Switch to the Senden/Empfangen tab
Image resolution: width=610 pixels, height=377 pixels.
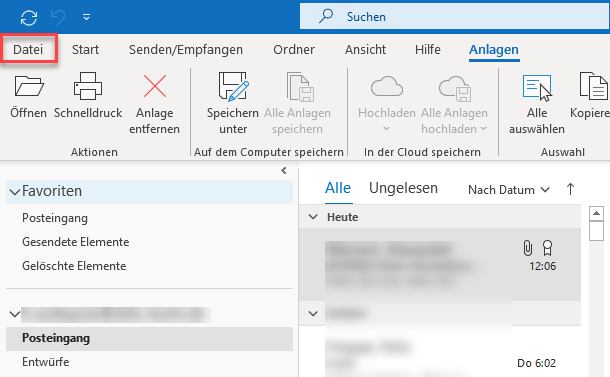(186, 49)
